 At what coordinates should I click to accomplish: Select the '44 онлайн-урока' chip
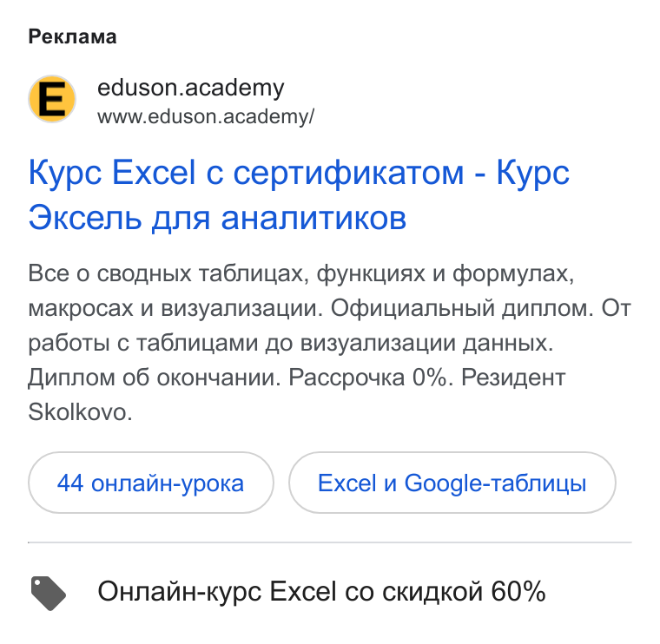pos(151,483)
